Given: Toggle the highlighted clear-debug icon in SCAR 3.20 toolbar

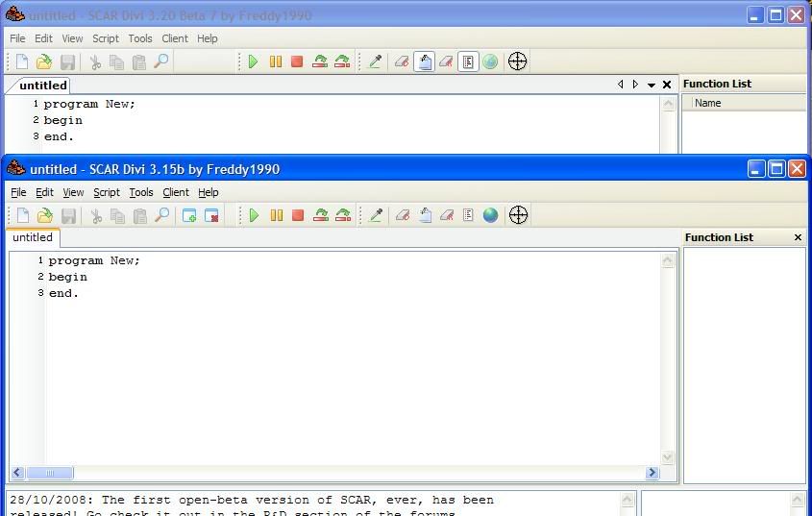Looking at the screenshot, I should (424, 61).
